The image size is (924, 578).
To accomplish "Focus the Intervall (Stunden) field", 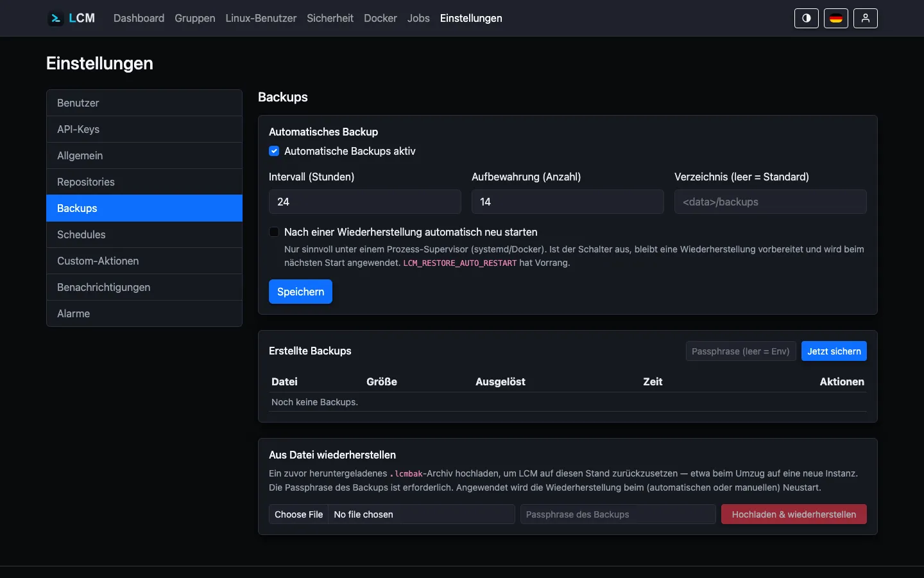I will tap(365, 202).
